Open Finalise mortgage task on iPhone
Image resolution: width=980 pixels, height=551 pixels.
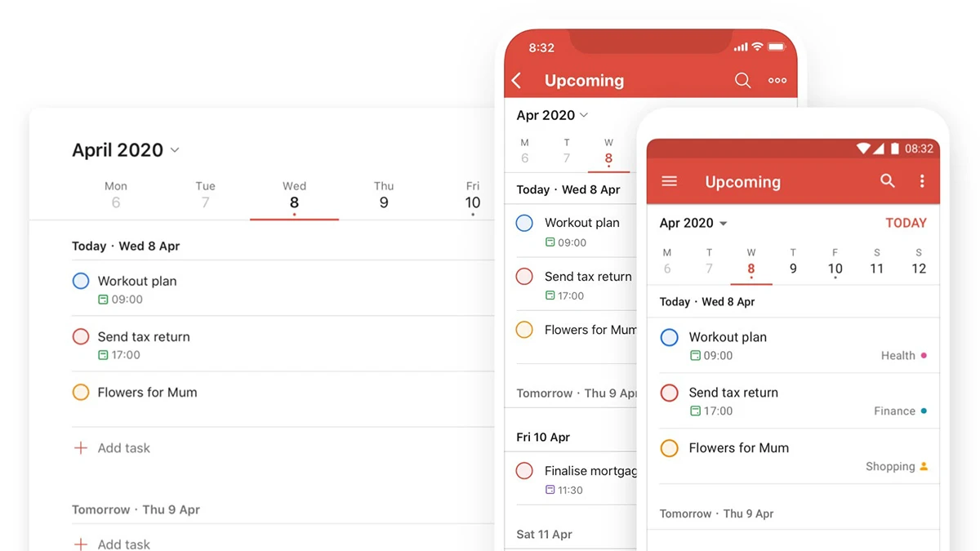[x=590, y=471]
